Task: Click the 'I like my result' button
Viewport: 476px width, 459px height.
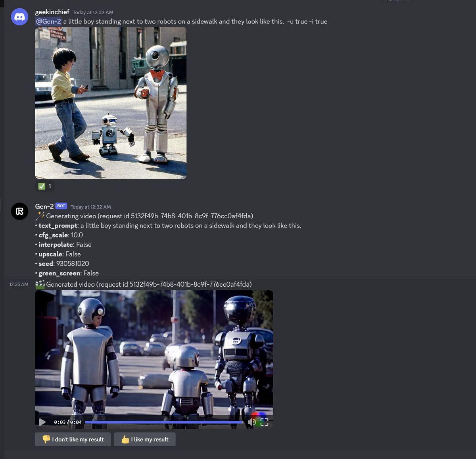Action: (145, 439)
